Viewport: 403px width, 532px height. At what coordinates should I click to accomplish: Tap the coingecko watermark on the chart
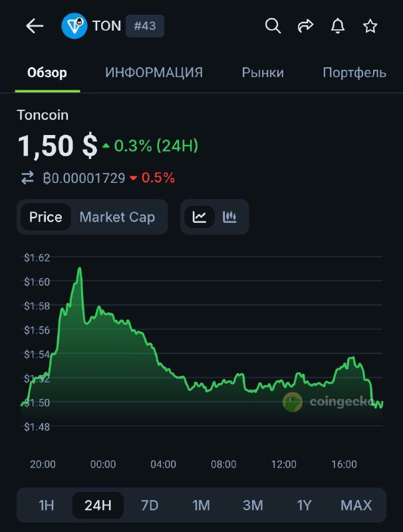[329, 402]
